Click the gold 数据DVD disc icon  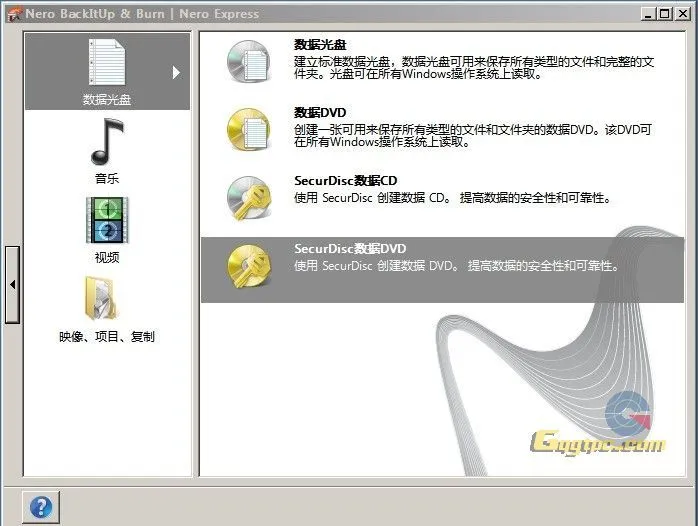click(x=249, y=129)
